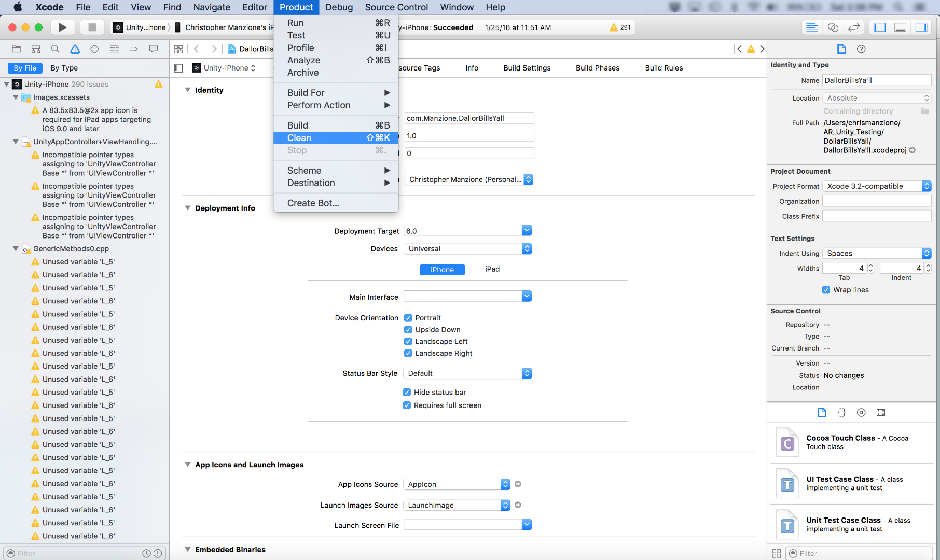The width and height of the screenshot is (940, 560).
Task: Open the Breakpoint navigator icon
Action: 133,49
